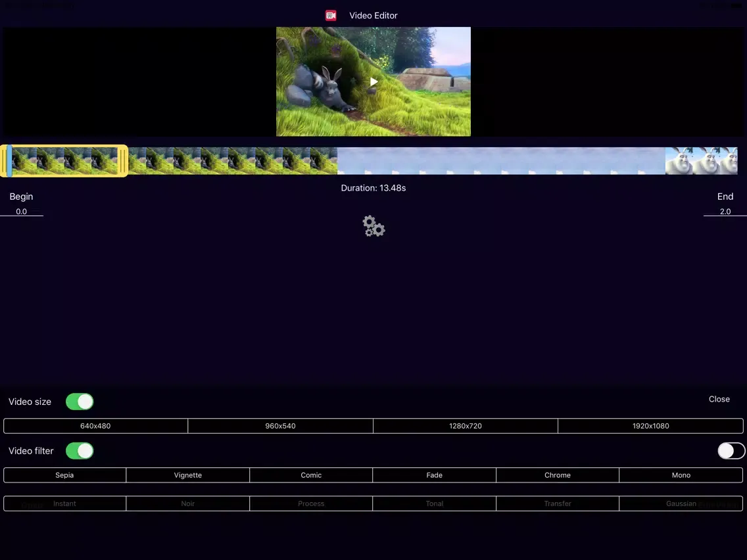Click the sky-frames section of the timeline

[501, 161]
